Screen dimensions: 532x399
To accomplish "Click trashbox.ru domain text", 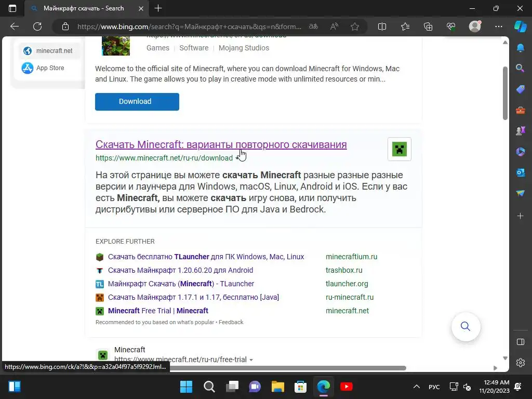I will click(344, 270).
